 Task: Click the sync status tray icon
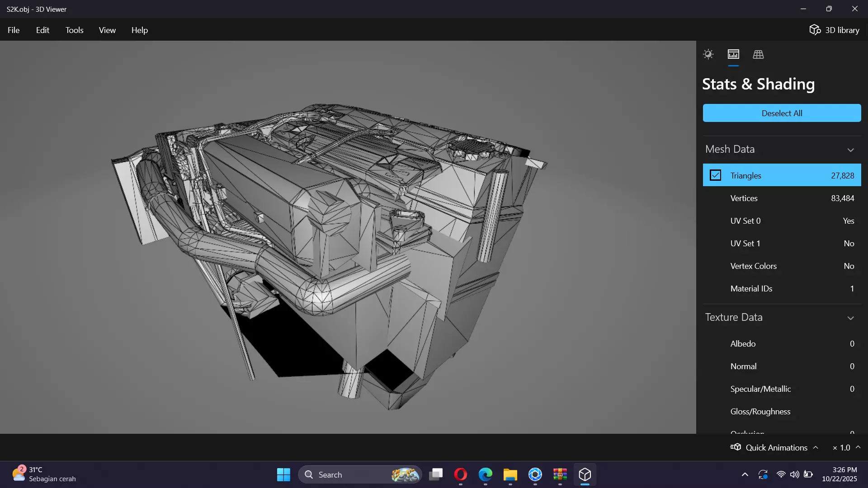[763, 474]
